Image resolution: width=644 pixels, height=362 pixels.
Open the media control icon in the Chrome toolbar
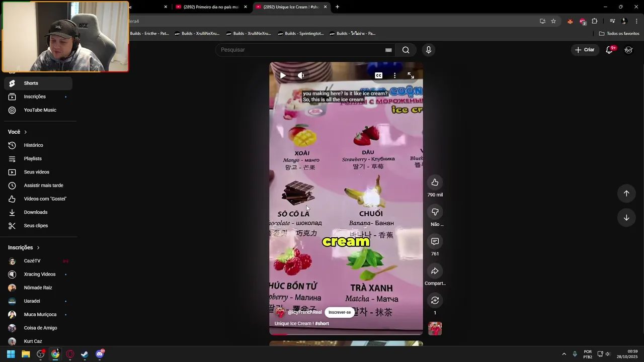612,21
